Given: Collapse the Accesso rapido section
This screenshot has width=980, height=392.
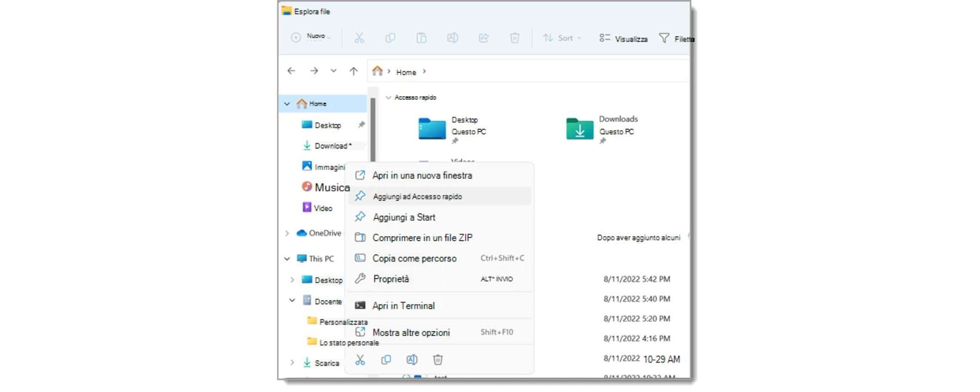Looking at the screenshot, I should coord(388,98).
